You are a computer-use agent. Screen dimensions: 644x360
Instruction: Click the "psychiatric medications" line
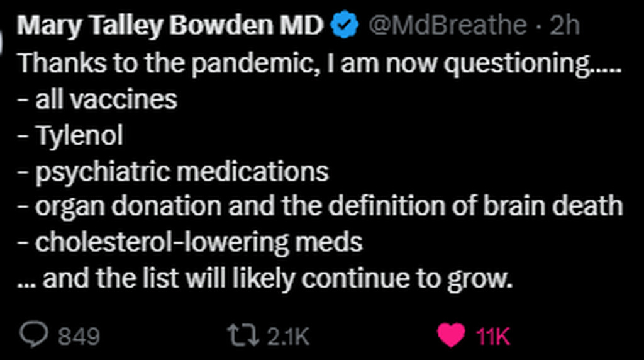tap(181, 171)
